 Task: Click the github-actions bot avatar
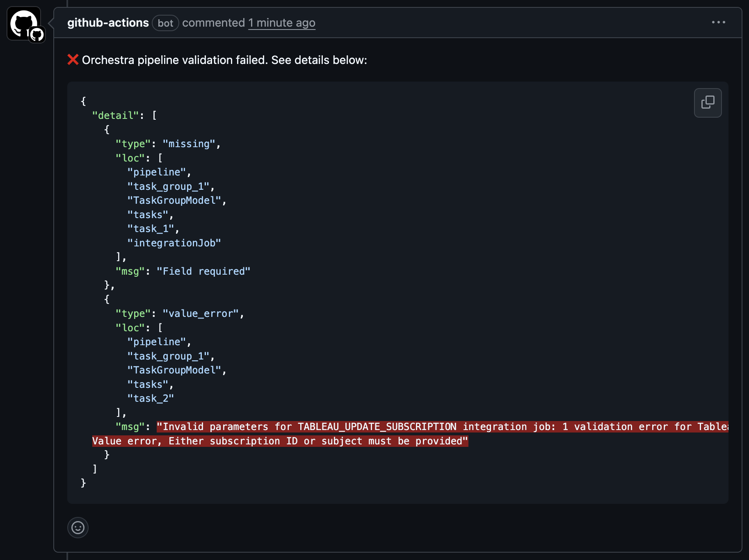23,23
